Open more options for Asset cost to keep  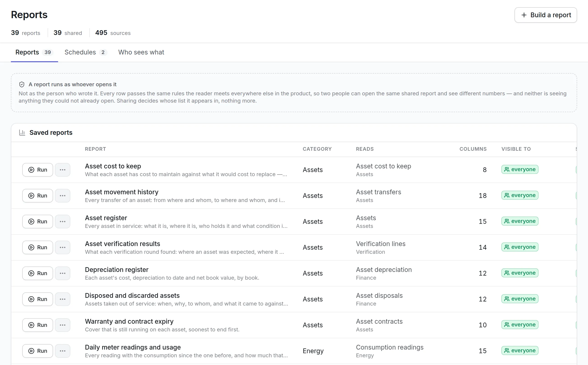[x=62, y=170]
